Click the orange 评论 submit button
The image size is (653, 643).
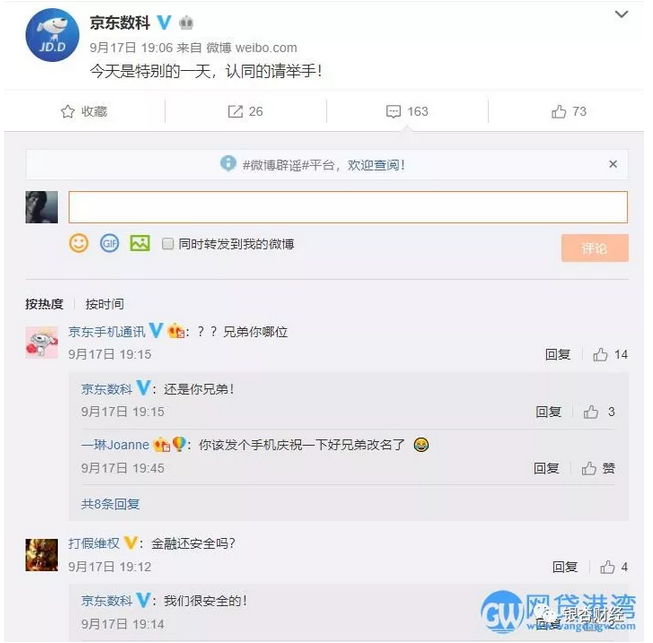tap(595, 248)
